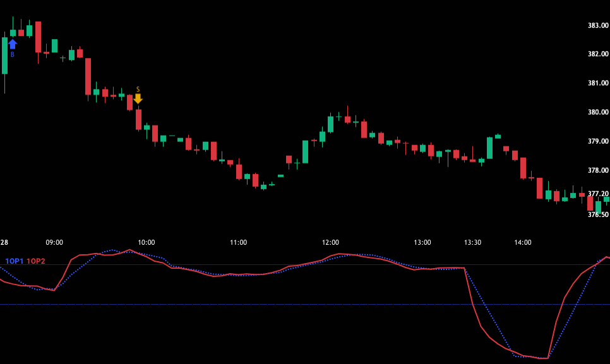The height and width of the screenshot is (364, 610).
Task: Click the orange S sell arrow marker
Action: 138,98
